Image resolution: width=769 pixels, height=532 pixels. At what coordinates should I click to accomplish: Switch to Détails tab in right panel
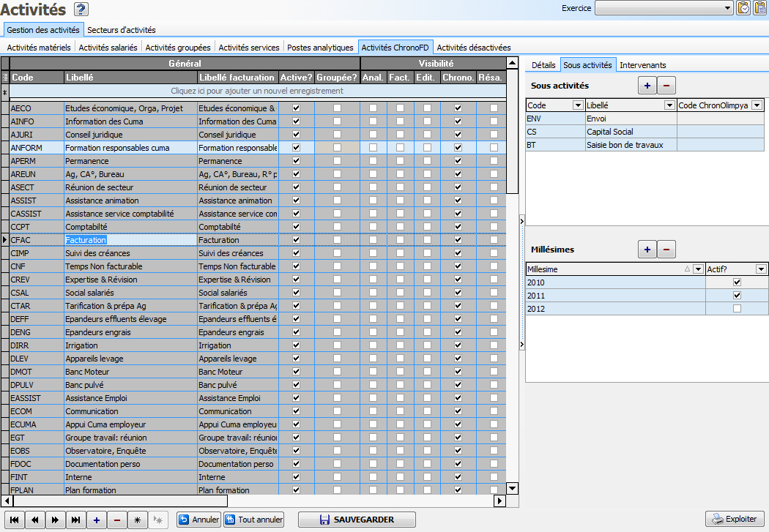click(543, 65)
